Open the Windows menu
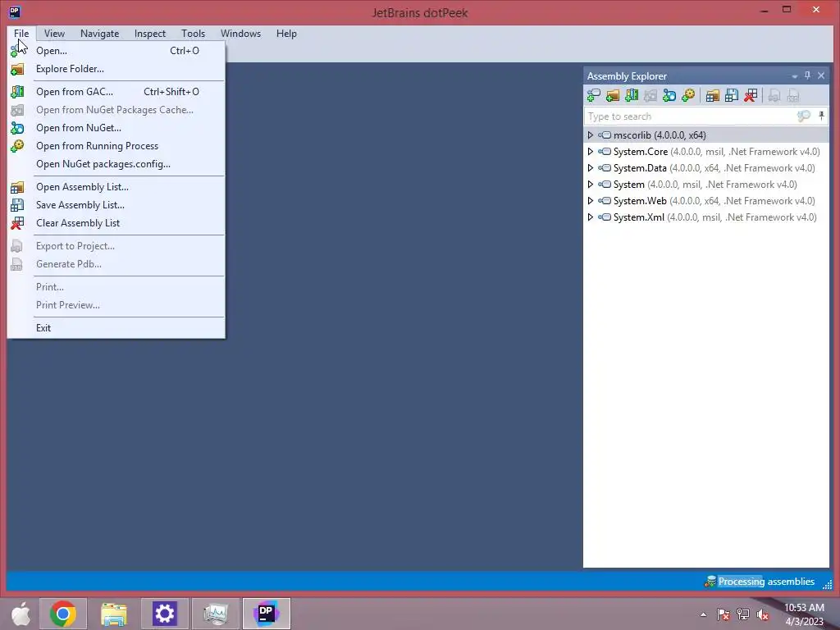 pos(240,33)
